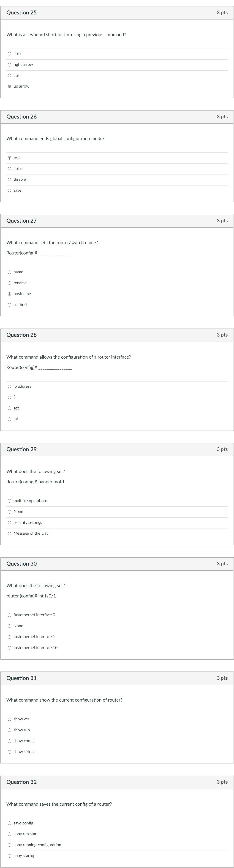Pick the 'int' answer option
Viewport: 234px width, 868px height.
(9, 419)
